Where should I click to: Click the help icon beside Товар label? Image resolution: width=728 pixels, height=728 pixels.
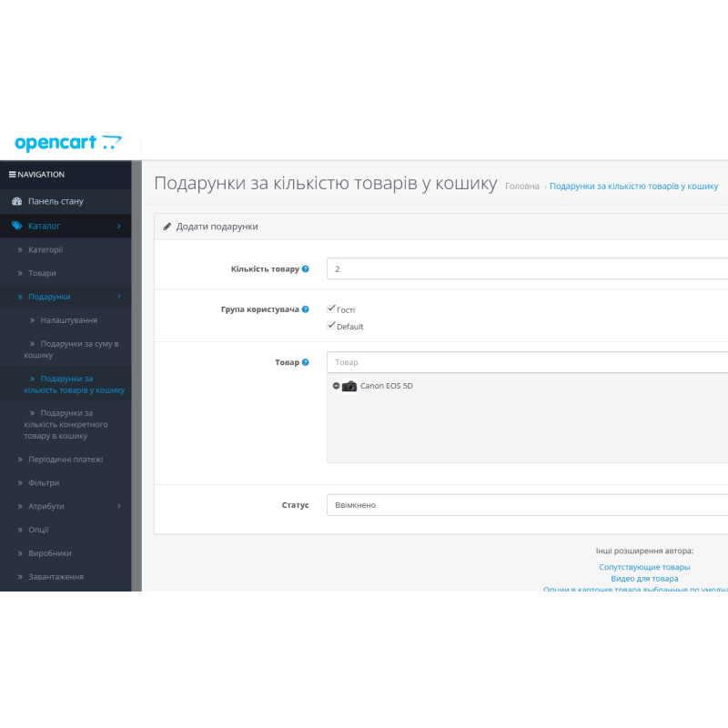pyautogui.click(x=306, y=362)
